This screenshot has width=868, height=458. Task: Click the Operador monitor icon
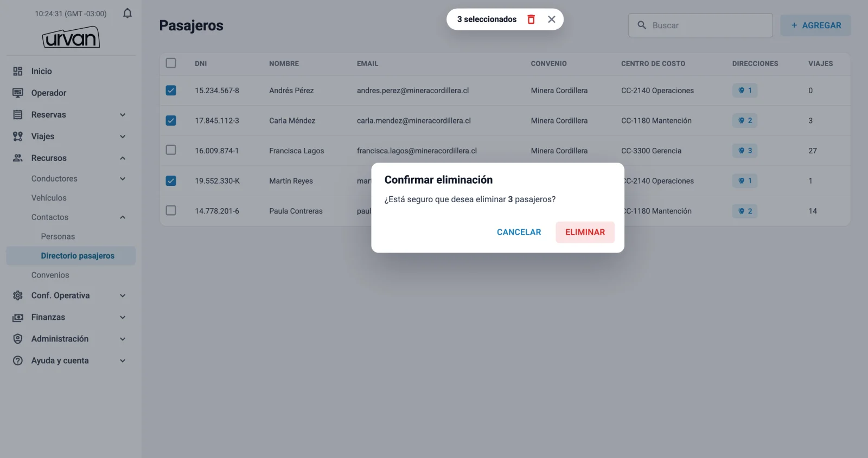(x=18, y=93)
